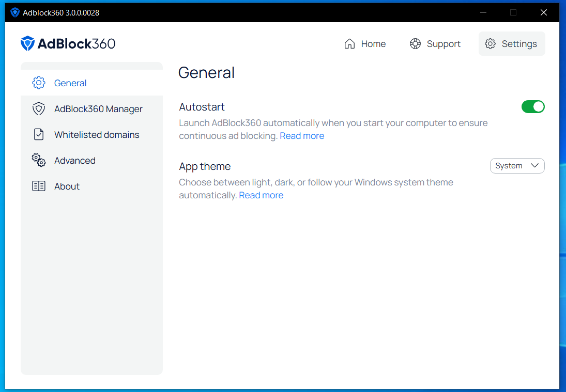Follow the Autostart Read more link

coord(302,136)
